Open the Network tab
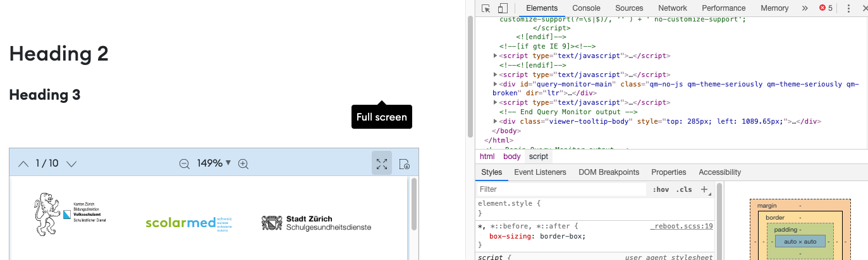Image resolution: width=868 pixels, height=260 pixels. (x=672, y=8)
